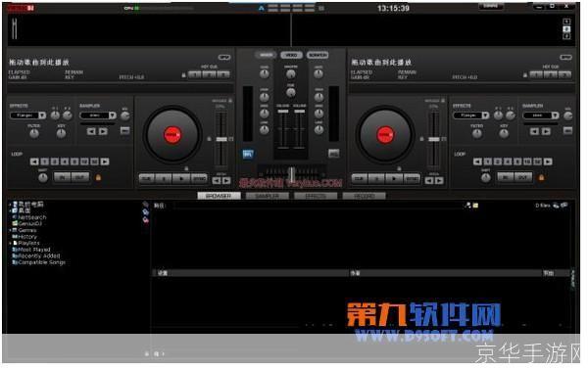Halve the loop length on right deck
Viewport: 588px width, 369px height.
coord(477,161)
